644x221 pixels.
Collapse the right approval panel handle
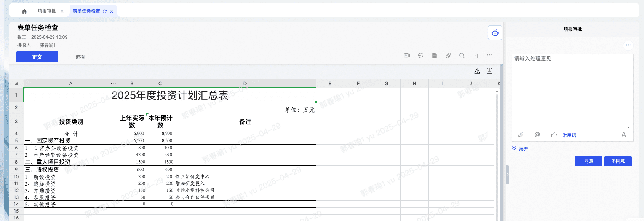click(508, 175)
